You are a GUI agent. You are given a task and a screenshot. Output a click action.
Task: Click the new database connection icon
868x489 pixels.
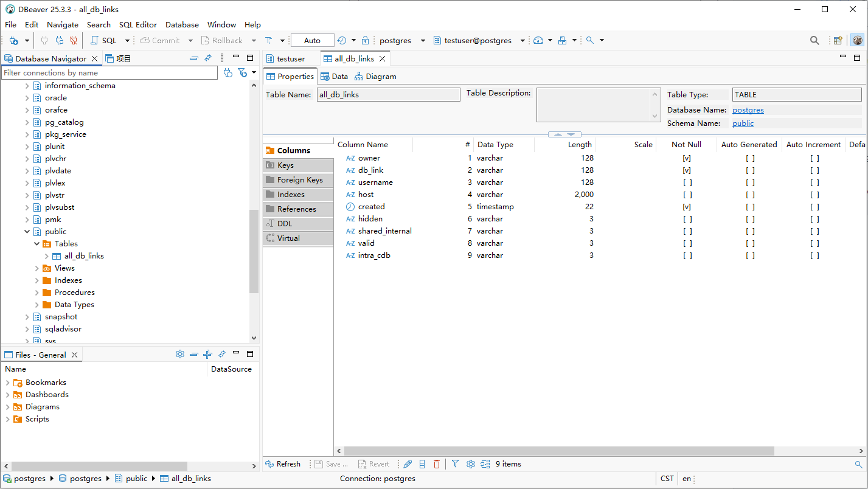click(x=13, y=41)
